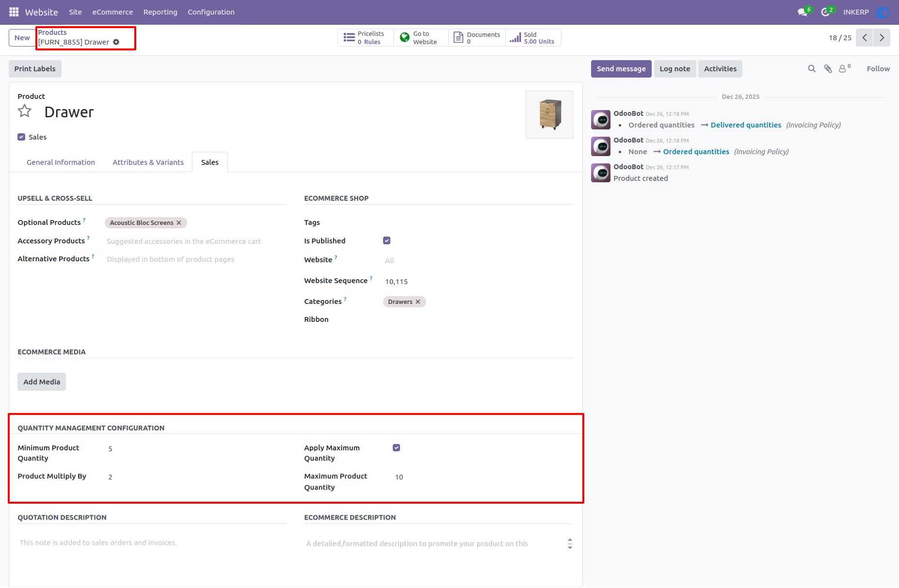Toggle Apply Maximum Quantity checkbox
The height and width of the screenshot is (588, 899).
click(x=396, y=448)
